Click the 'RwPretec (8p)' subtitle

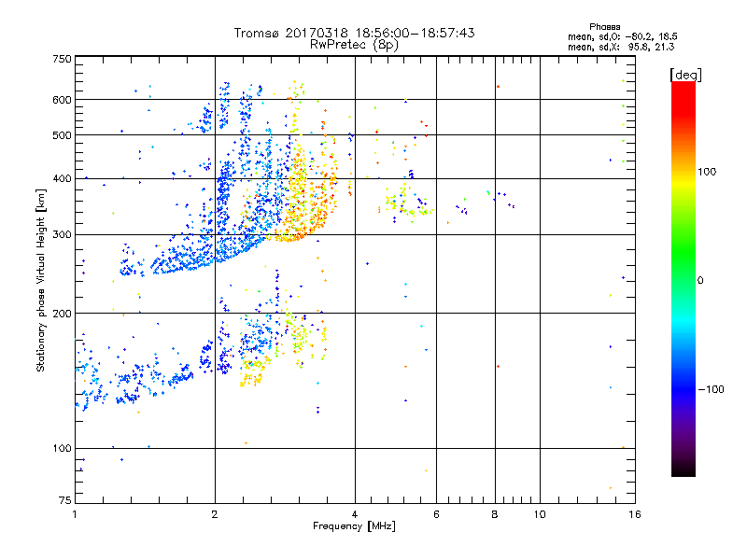pyautogui.click(x=354, y=45)
